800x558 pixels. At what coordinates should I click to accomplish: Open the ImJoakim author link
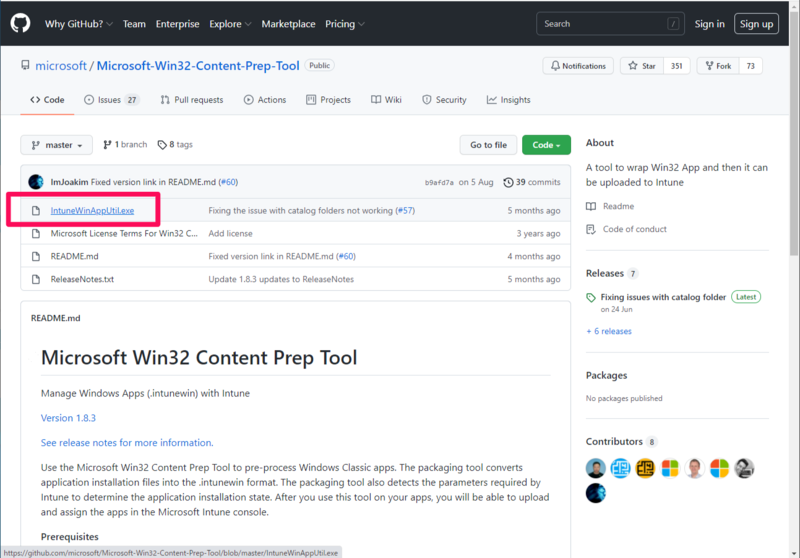point(69,182)
